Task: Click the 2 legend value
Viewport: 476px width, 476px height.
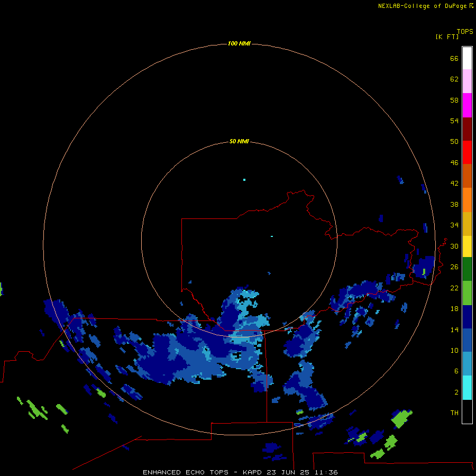Action: click(x=456, y=392)
